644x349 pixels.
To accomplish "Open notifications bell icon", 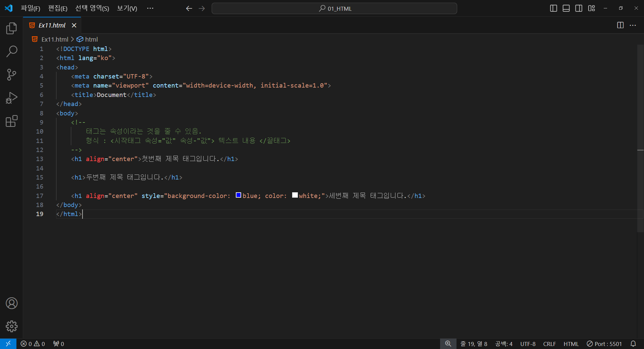I will pos(633,344).
